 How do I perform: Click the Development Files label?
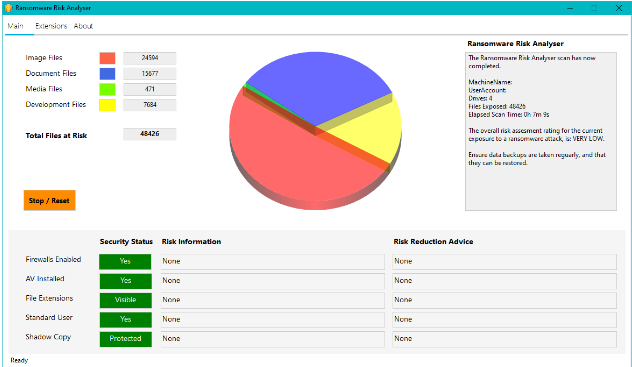click(x=56, y=104)
